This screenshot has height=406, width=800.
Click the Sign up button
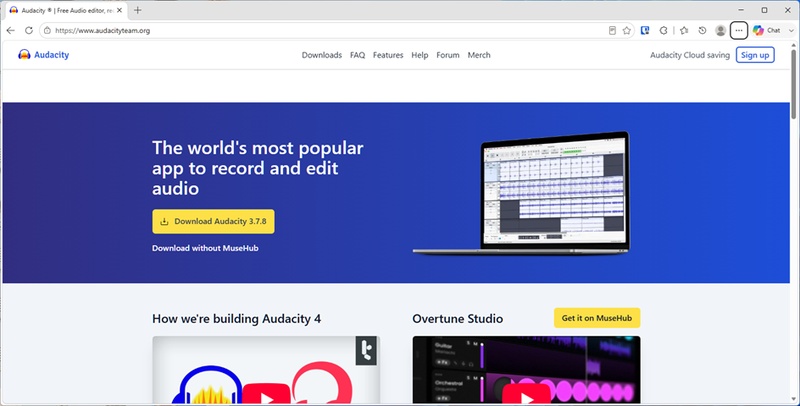click(755, 55)
